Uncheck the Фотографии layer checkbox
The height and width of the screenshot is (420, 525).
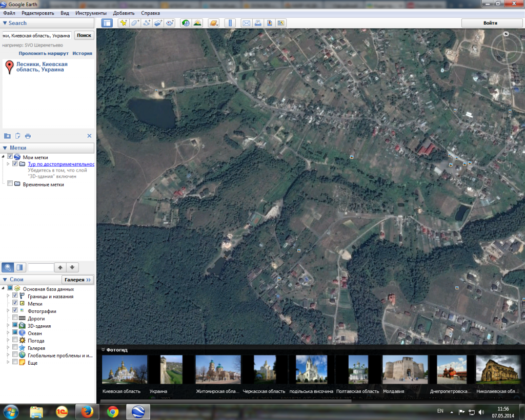15,311
